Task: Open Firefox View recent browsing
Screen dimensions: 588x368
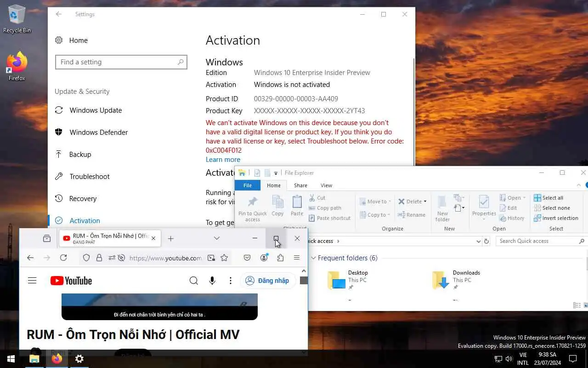Action: [x=47, y=238]
